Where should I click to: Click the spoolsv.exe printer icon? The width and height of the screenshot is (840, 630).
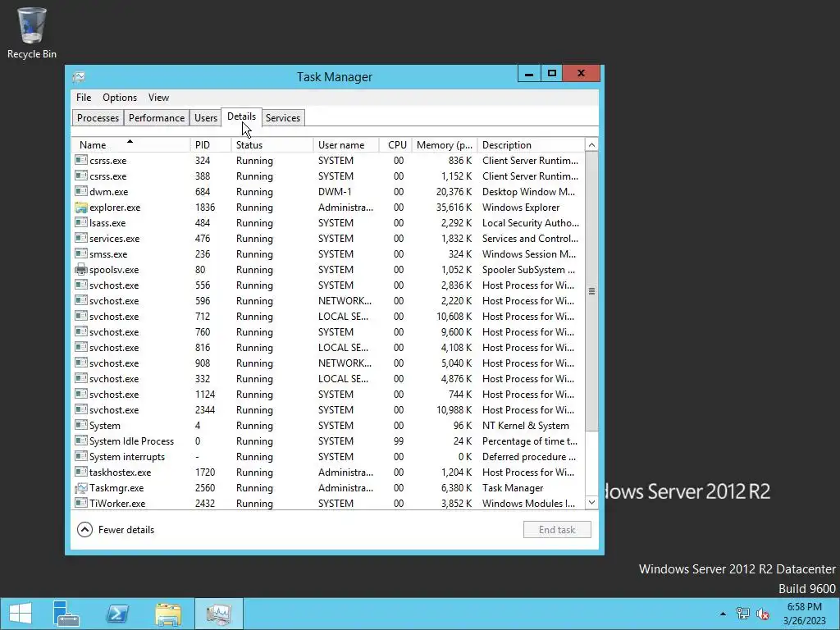pyautogui.click(x=81, y=269)
